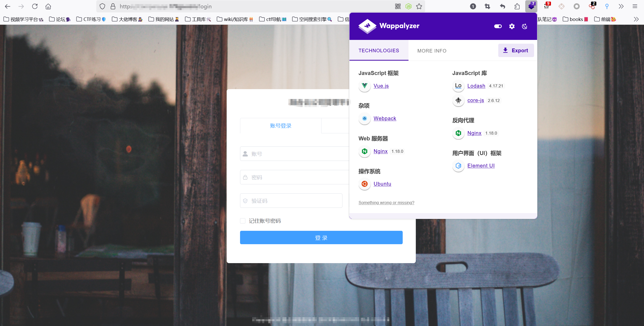Go to browser home page
This screenshot has height=326, width=644.
tap(48, 6)
